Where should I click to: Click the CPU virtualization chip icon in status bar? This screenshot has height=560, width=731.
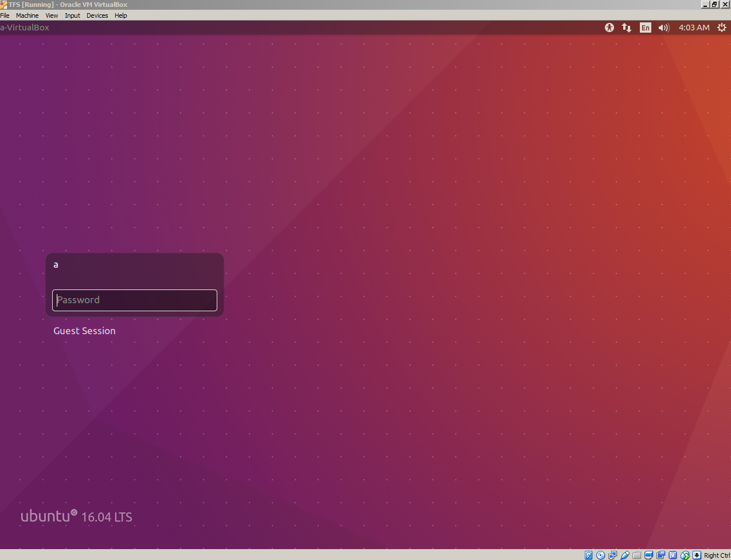point(673,555)
